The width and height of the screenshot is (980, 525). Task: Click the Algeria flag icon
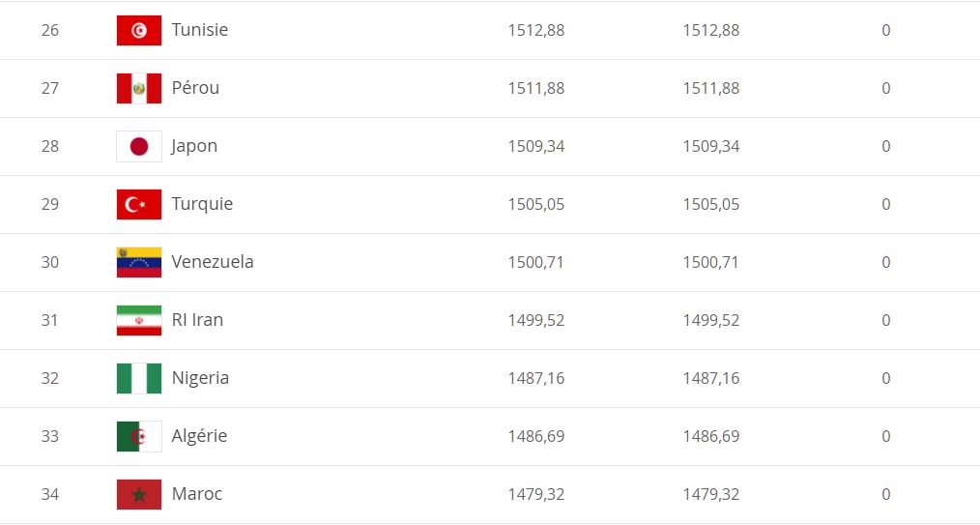click(139, 436)
